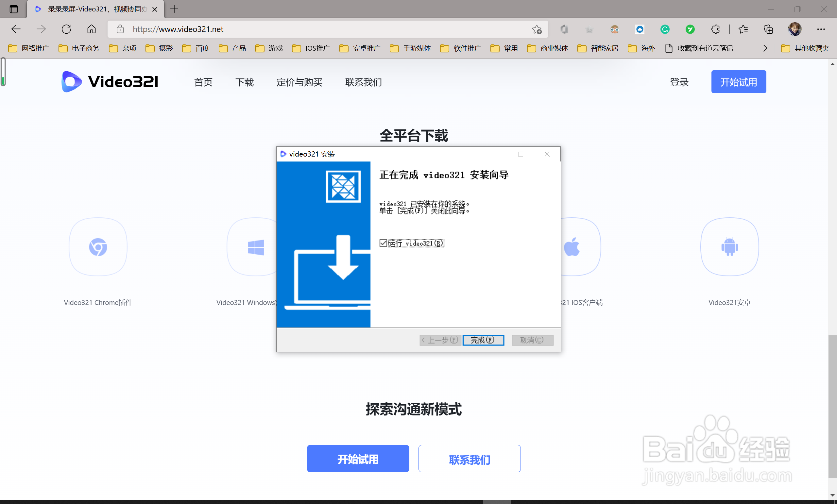This screenshot has width=837, height=504.
Task: Uncheck the 运行 video321 checkbox
Action: pos(383,243)
